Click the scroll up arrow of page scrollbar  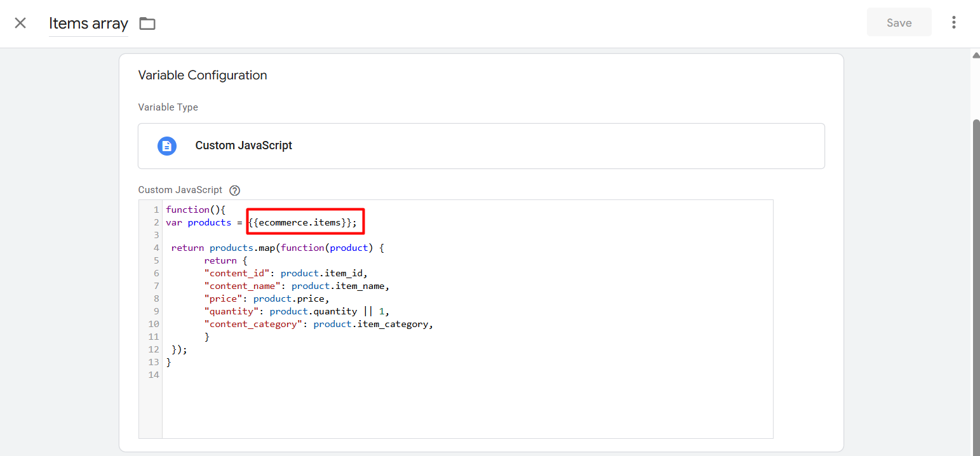pos(976,55)
